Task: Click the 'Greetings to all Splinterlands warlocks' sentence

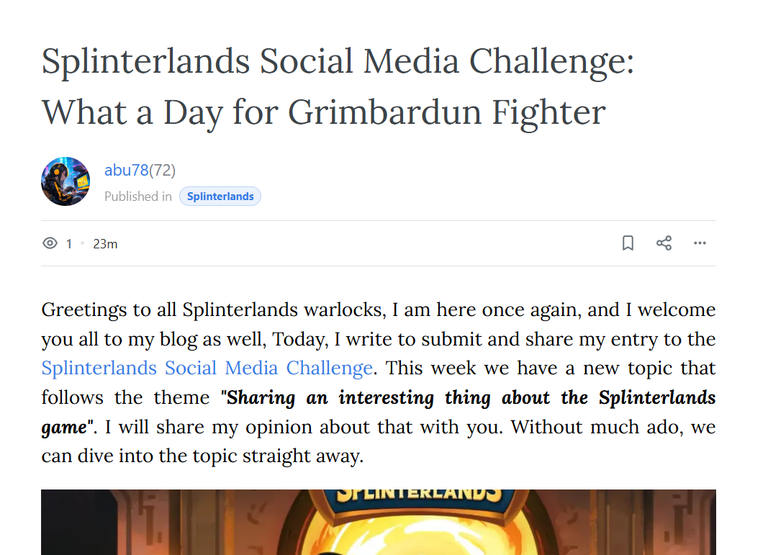Action: point(211,310)
